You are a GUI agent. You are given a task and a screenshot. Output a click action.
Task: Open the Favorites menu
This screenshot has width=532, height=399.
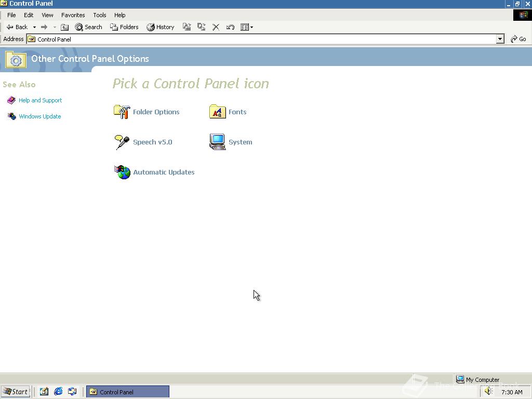[73, 15]
